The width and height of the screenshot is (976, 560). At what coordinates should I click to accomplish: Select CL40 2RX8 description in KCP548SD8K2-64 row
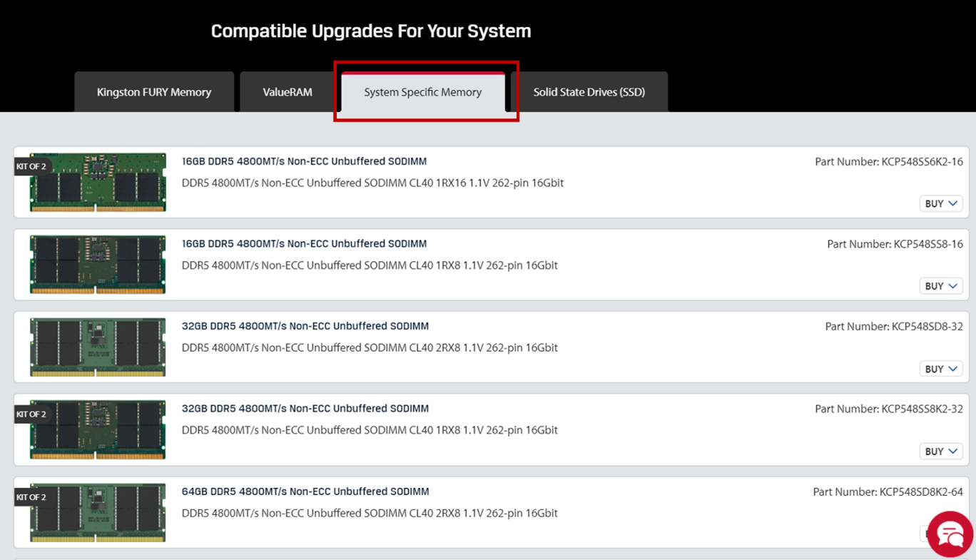[x=370, y=513]
